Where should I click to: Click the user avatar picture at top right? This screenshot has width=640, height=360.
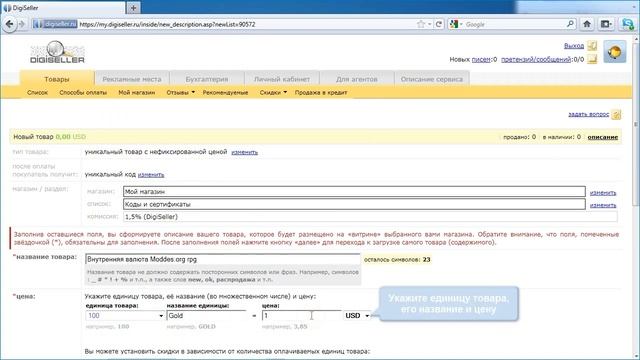point(615,52)
